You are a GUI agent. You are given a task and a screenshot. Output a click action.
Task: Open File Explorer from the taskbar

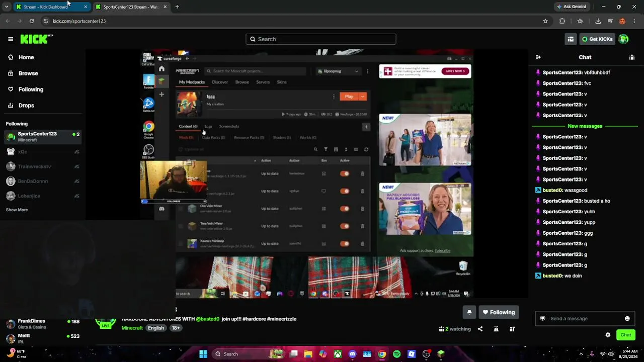tap(308, 354)
